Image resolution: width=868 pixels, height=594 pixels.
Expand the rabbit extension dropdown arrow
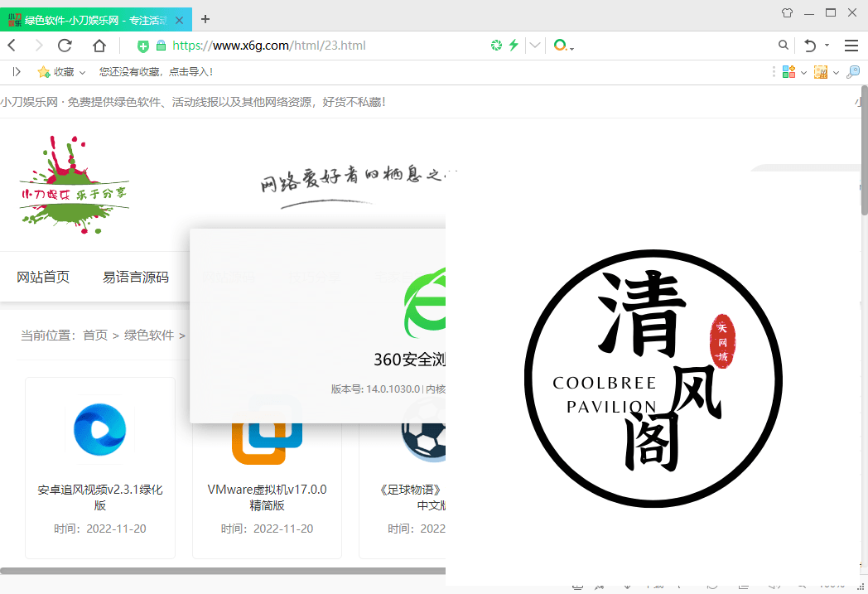[x=836, y=73]
